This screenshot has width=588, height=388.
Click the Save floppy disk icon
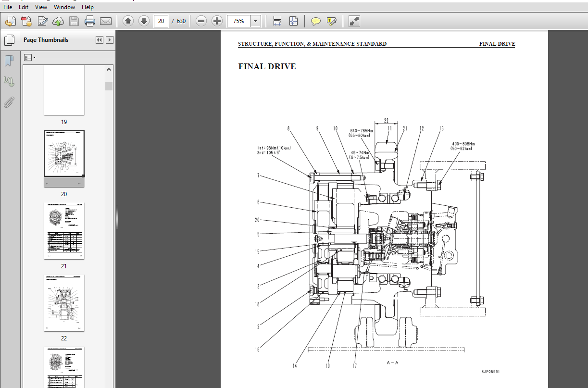74,21
